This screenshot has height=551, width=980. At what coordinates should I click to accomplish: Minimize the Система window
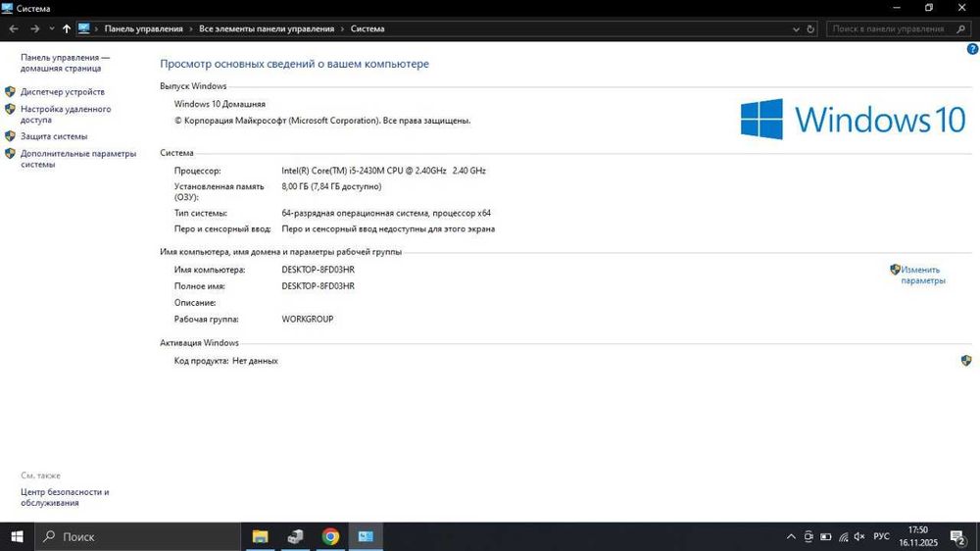(x=897, y=8)
